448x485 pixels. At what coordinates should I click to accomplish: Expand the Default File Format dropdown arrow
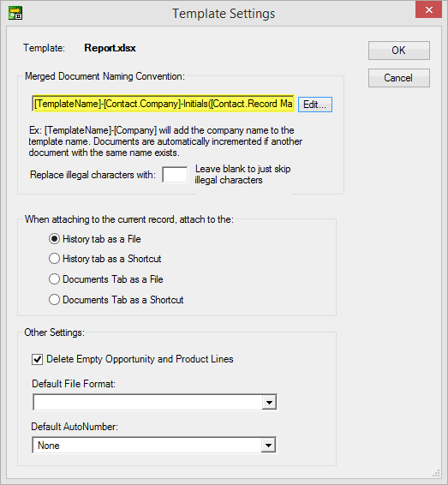269,403
